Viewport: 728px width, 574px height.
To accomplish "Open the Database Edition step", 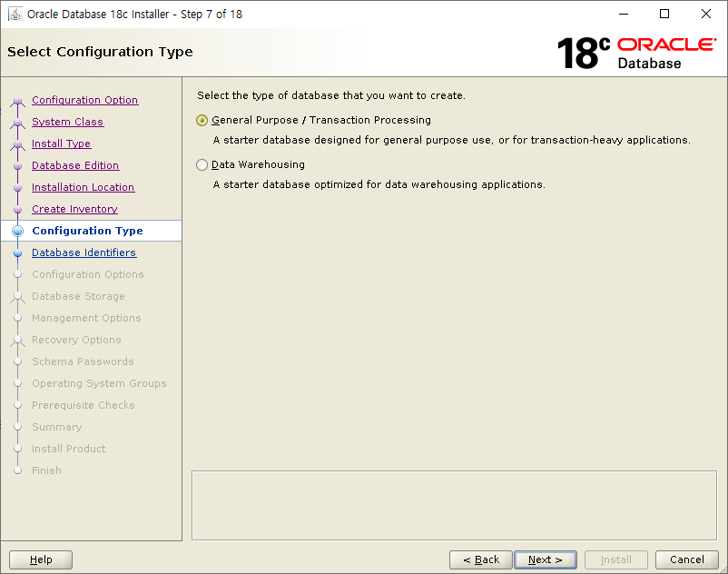I will (x=75, y=165).
